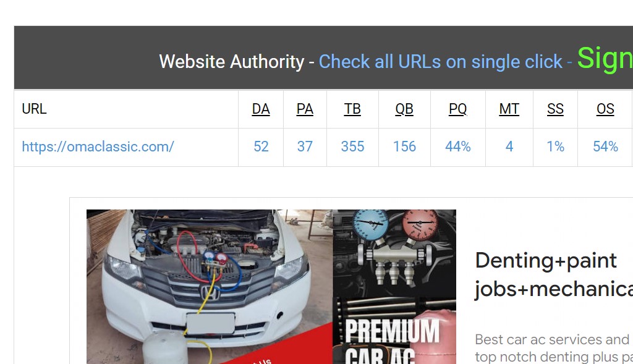Click the OS value 54%
The image size is (633, 364).
tap(605, 146)
